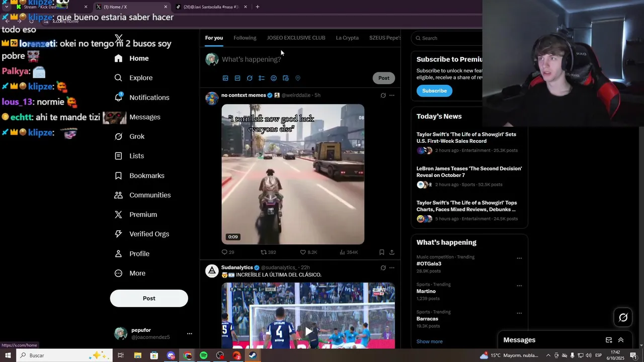Open Taylor Swift first-week sales record story
The image size is (644, 362).
click(466, 138)
